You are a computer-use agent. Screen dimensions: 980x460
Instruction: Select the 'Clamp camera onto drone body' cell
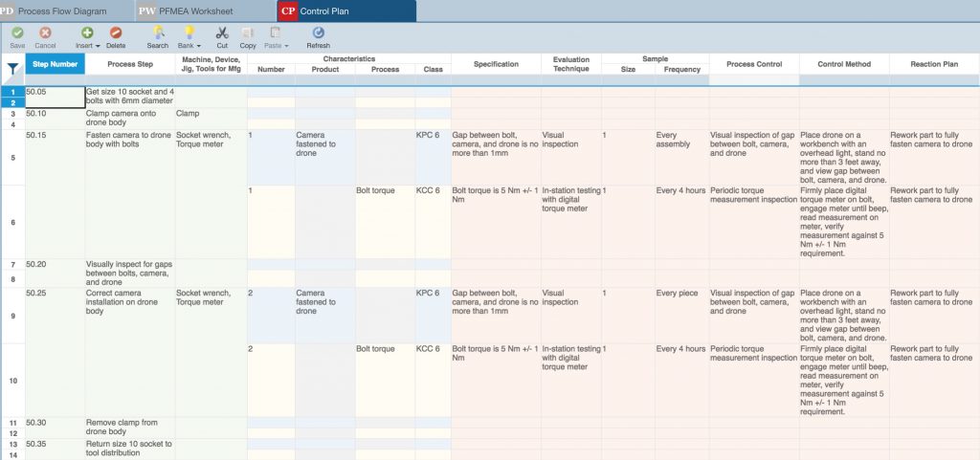129,119
